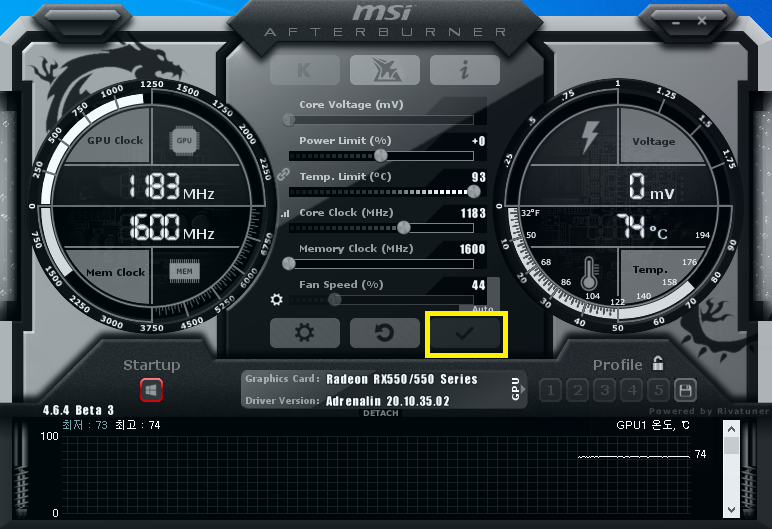Click the lightning bolt voltage icon
The height and width of the screenshot is (529, 772).
590,136
